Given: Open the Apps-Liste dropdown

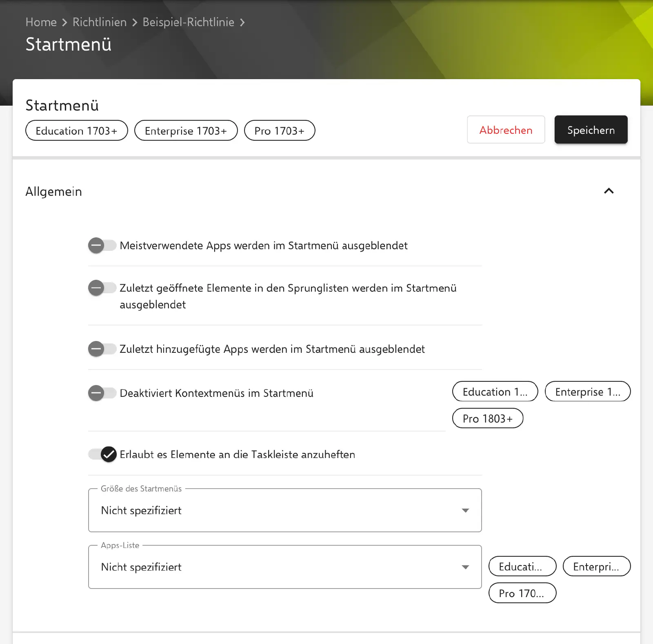Looking at the screenshot, I should click(285, 567).
